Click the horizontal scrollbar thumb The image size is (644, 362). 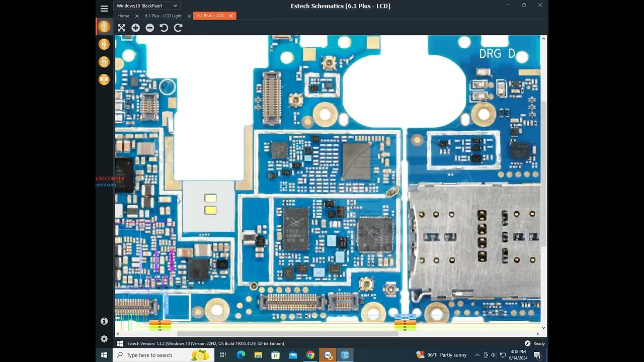[x=287, y=334]
